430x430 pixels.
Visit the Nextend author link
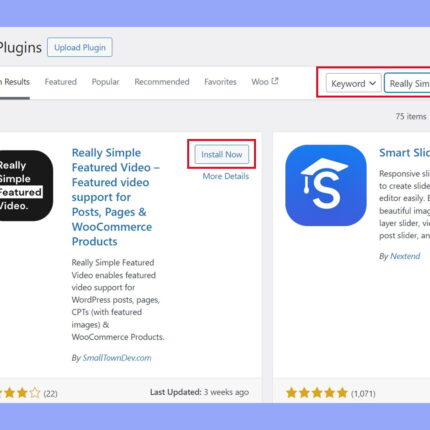(x=405, y=256)
